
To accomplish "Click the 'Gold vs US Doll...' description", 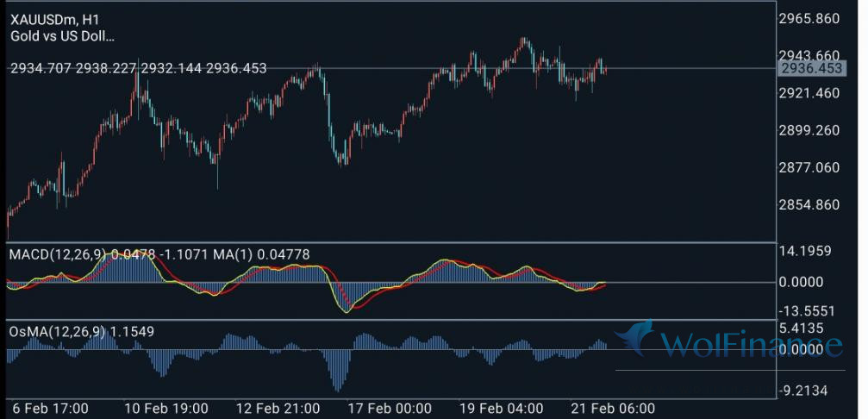I will [63, 36].
